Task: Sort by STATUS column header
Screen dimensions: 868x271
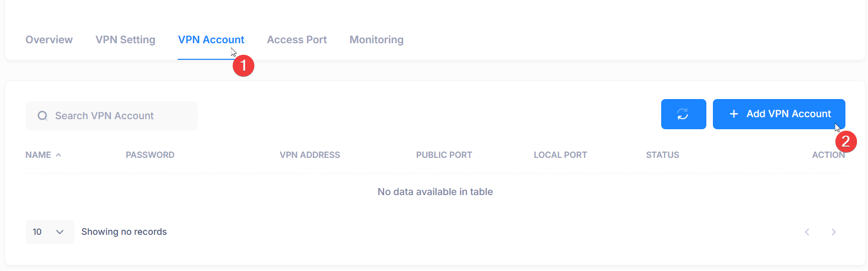Action: (x=663, y=155)
